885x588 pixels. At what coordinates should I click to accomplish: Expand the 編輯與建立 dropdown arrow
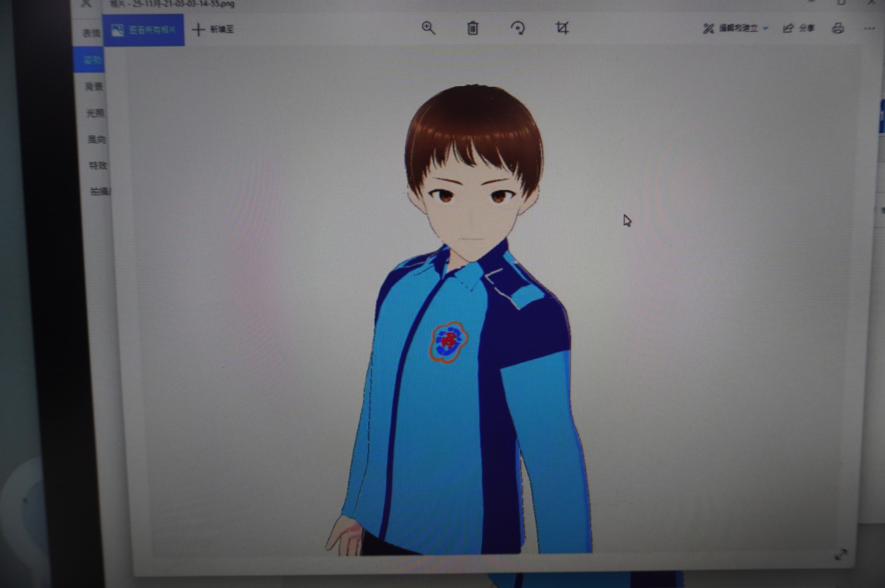pyautogui.click(x=766, y=28)
